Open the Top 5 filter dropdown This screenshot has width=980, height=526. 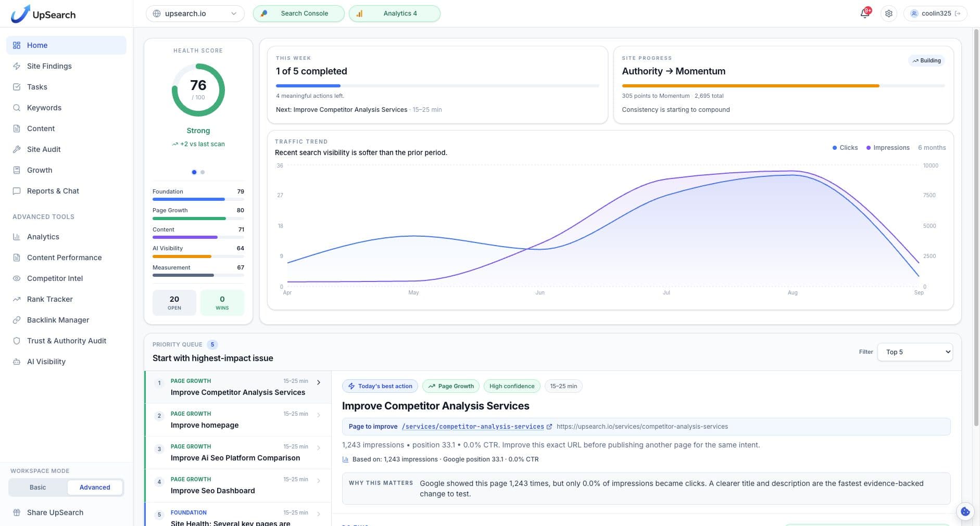click(x=915, y=352)
